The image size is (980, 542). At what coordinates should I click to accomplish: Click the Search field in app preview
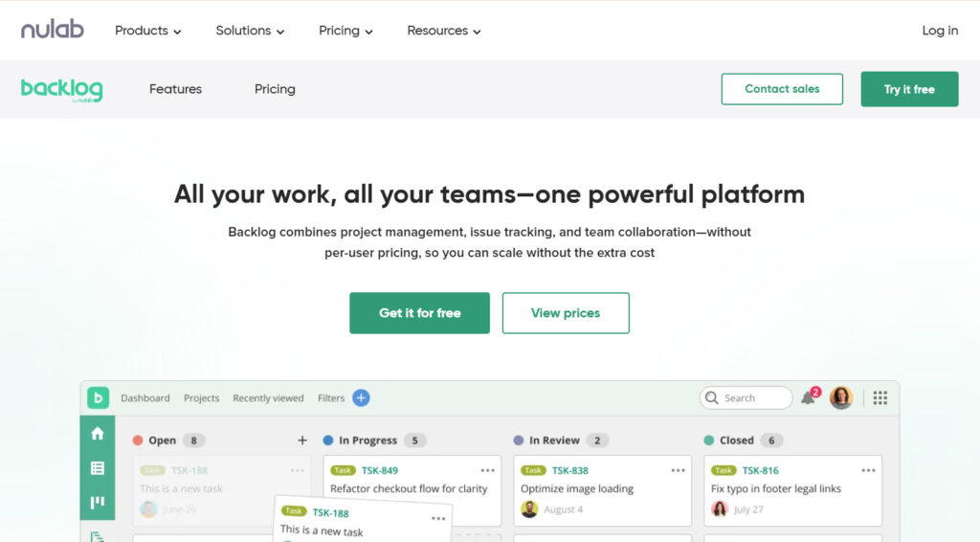coord(746,397)
